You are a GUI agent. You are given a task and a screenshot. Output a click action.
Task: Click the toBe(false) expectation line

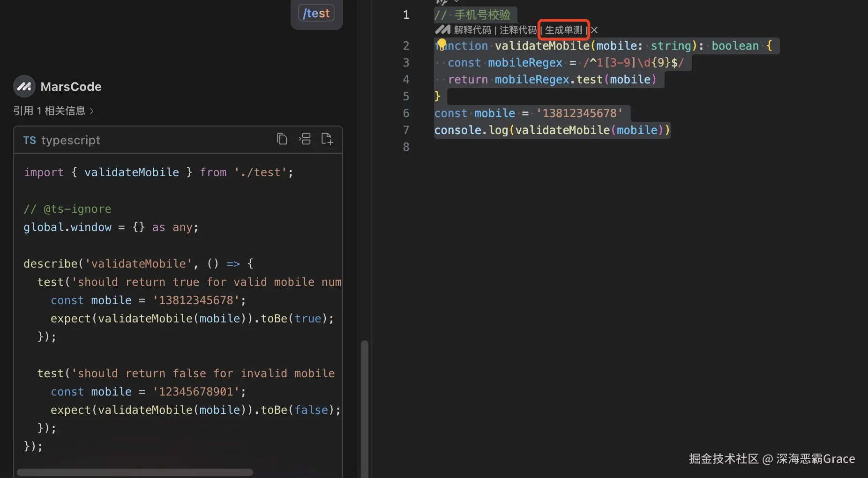195,410
